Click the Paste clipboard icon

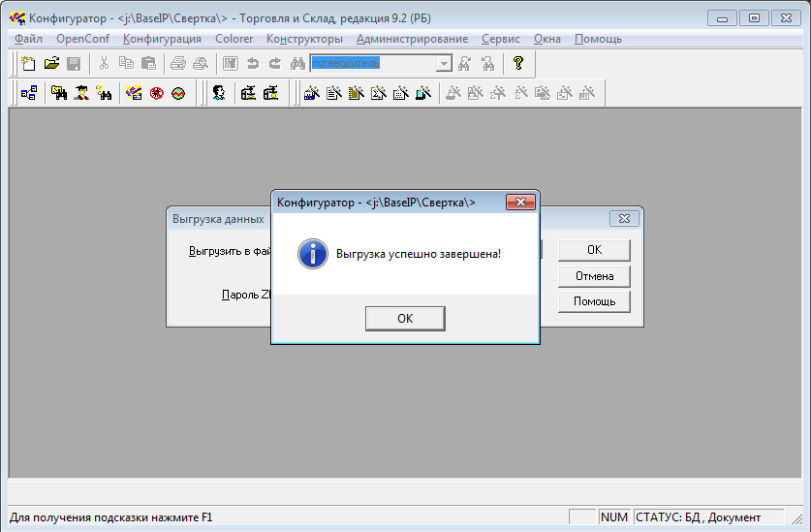point(148,64)
